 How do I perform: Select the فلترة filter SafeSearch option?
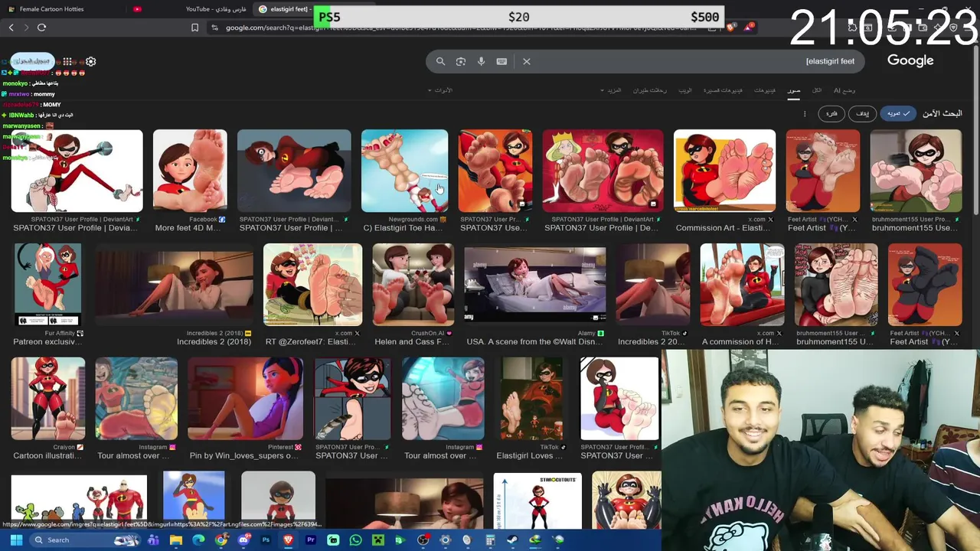tap(831, 113)
